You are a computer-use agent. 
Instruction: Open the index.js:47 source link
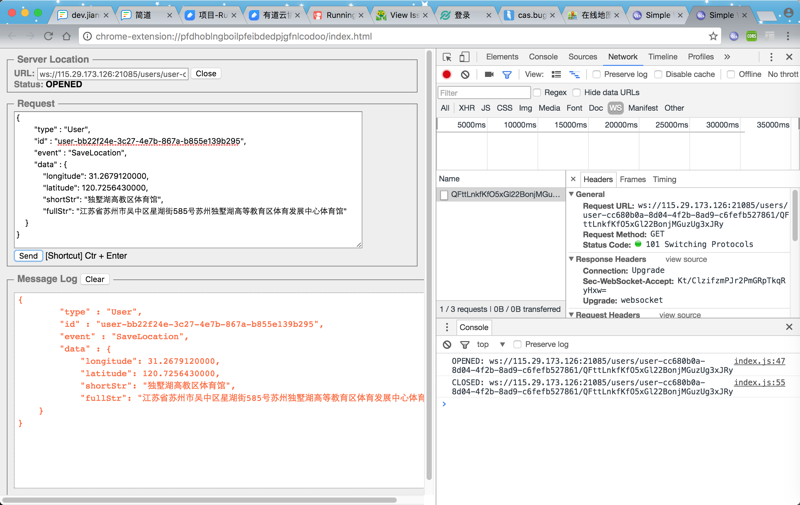[x=759, y=361]
